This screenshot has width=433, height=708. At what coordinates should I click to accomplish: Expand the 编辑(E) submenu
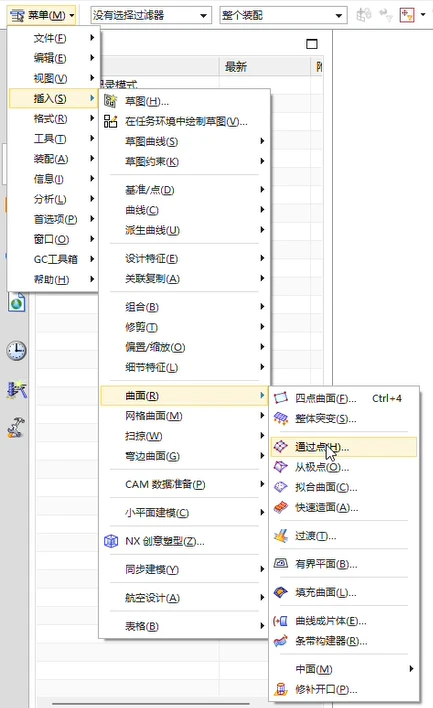pos(54,58)
